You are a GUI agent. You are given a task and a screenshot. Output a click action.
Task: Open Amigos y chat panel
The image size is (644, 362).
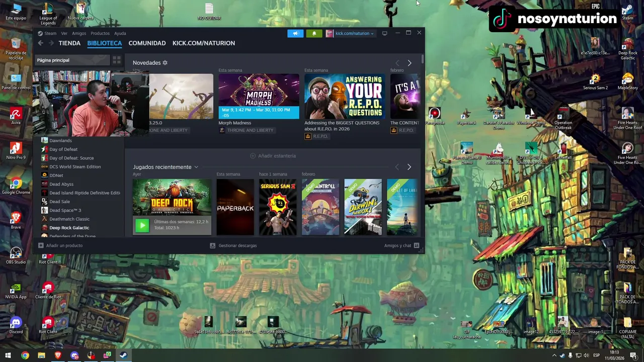pyautogui.click(x=401, y=245)
